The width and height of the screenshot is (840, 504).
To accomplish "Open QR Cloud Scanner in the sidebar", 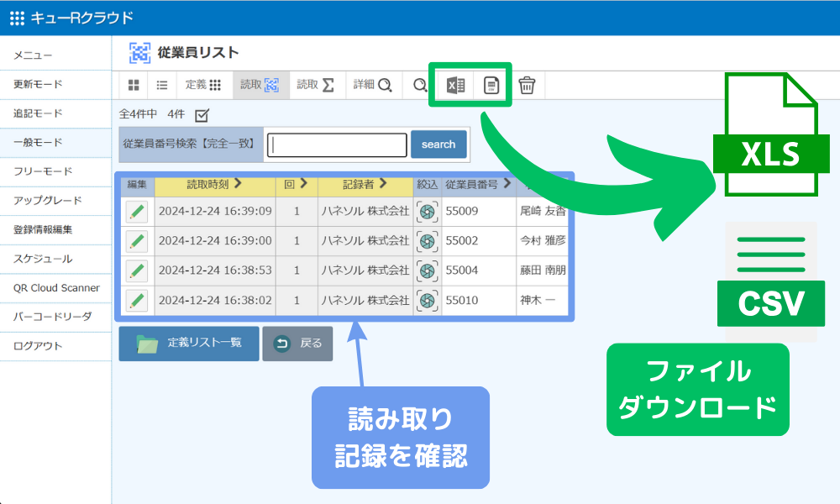I will pos(55,288).
